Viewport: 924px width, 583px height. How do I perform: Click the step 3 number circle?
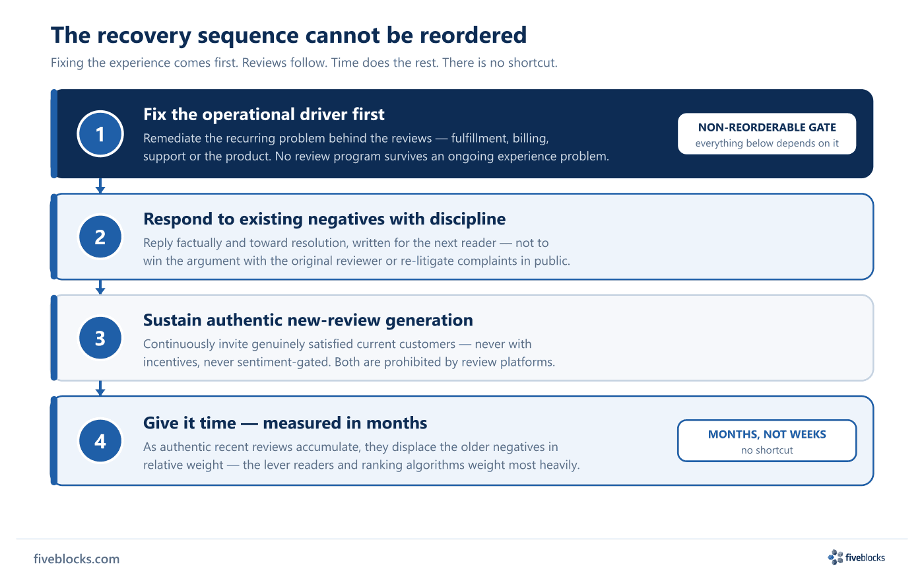tap(100, 338)
